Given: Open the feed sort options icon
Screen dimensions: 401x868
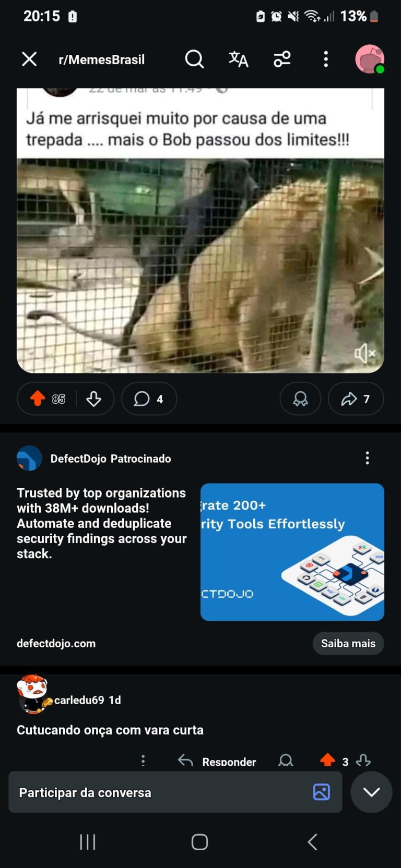Looking at the screenshot, I should pyautogui.click(x=282, y=59).
